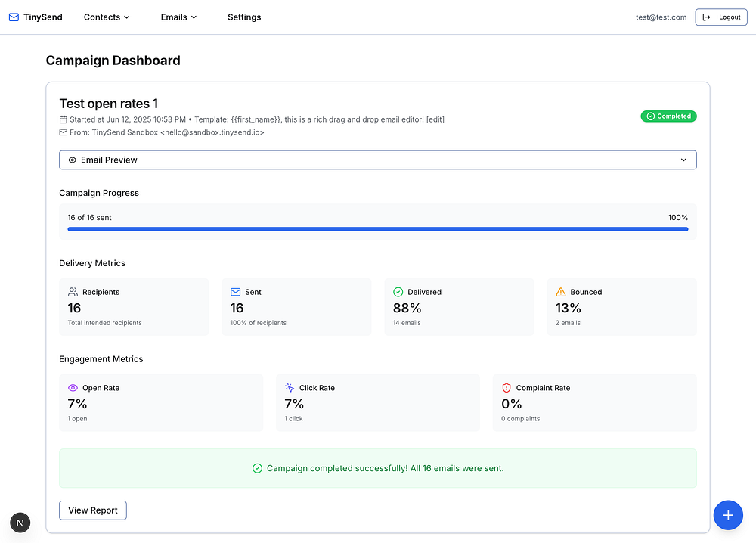Click the purple eye Open Rate icon

(73, 388)
